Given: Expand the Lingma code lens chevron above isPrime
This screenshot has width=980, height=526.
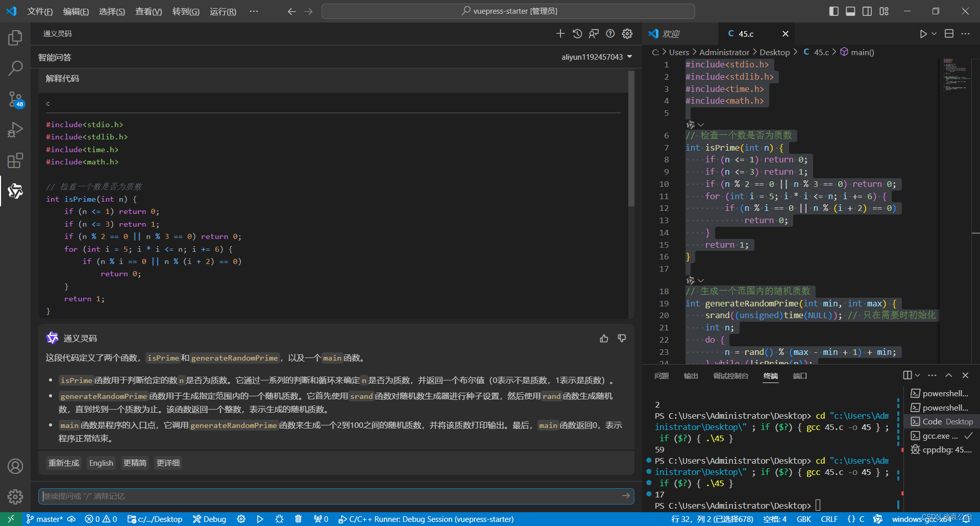Looking at the screenshot, I should click(701, 125).
